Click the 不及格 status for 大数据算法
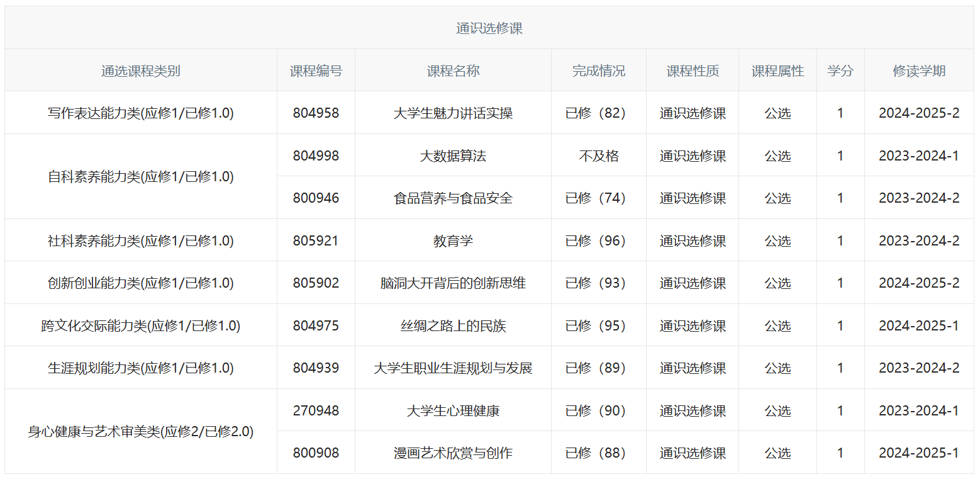This screenshot has height=479, width=980. (598, 155)
